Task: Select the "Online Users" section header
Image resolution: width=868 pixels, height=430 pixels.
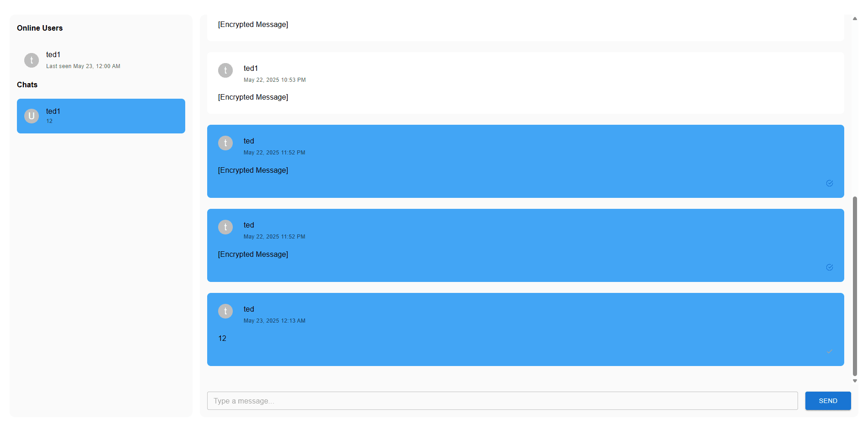Action: point(40,28)
